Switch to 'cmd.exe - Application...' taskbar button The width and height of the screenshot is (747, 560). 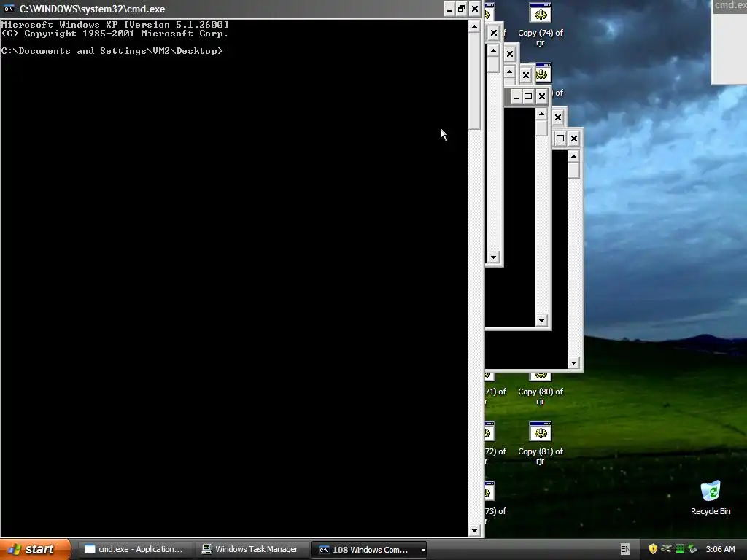coord(134,549)
